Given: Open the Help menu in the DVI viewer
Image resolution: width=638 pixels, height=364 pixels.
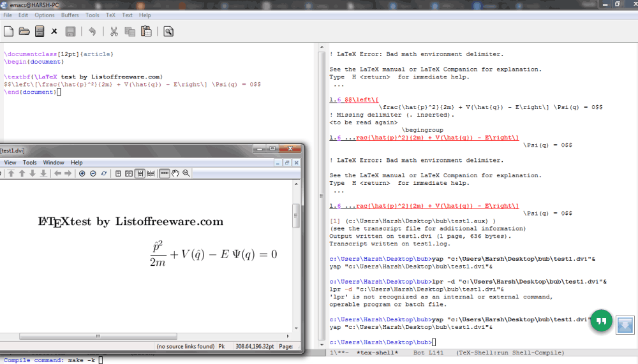Looking at the screenshot, I should coord(77,163).
